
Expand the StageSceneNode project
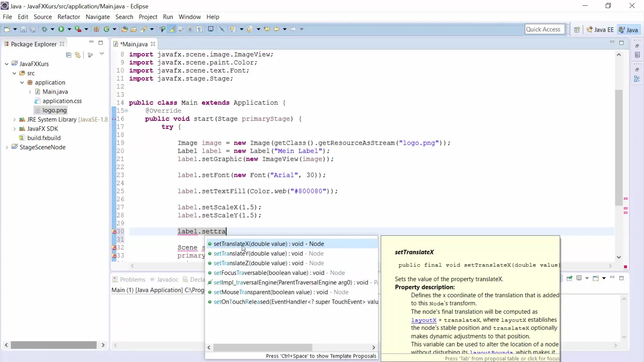(7, 147)
